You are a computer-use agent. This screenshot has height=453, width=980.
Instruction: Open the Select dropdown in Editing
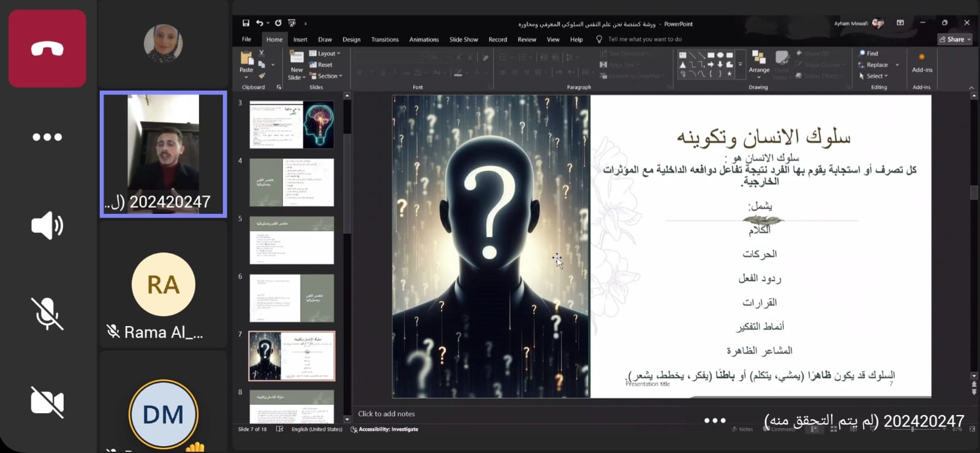pyautogui.click(x=873, y=76)
